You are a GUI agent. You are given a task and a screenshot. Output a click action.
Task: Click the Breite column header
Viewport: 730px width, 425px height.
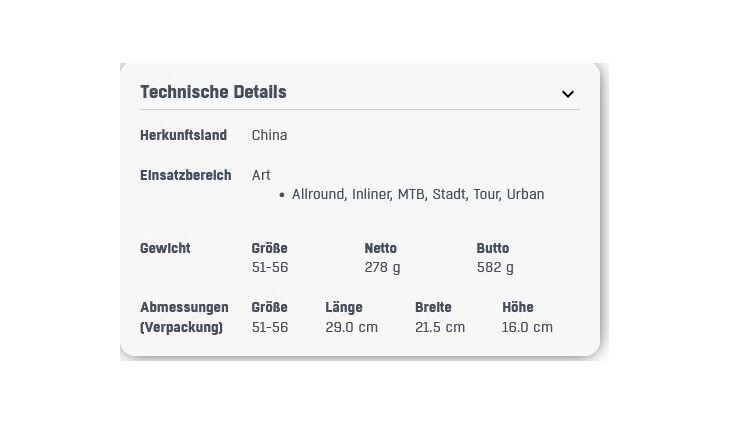pyautogui.click(x=433, y=307)
